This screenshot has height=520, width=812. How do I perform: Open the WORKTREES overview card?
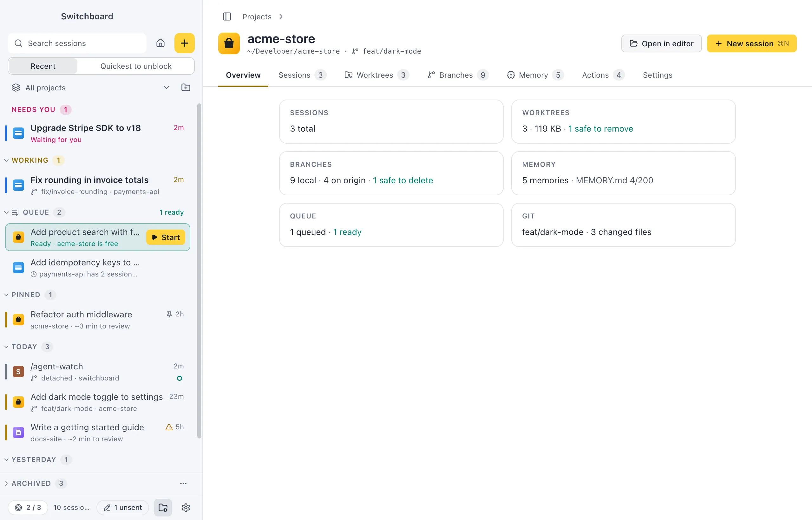(623, 121)
